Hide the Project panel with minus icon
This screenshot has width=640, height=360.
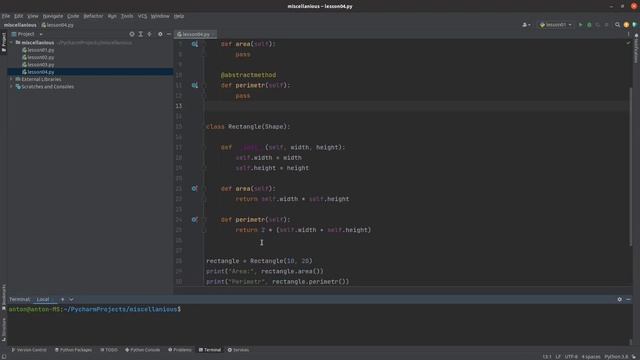point(169,34)
